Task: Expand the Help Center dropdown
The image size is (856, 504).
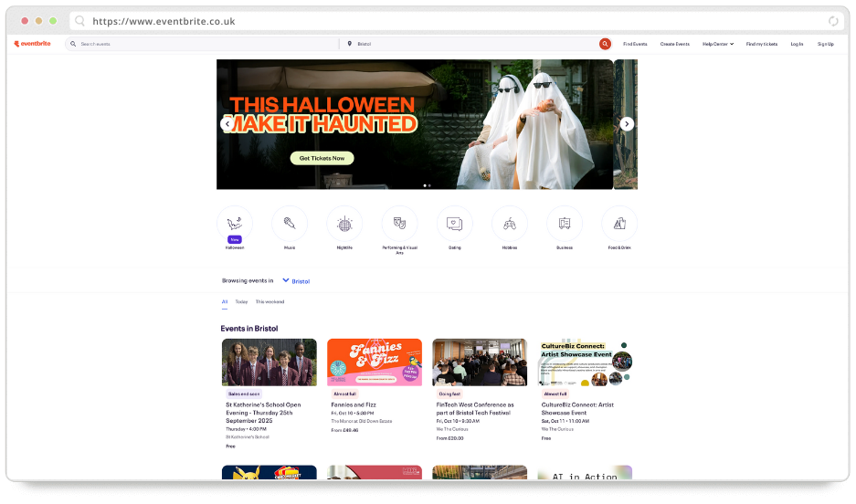Action: coord(718,44)
